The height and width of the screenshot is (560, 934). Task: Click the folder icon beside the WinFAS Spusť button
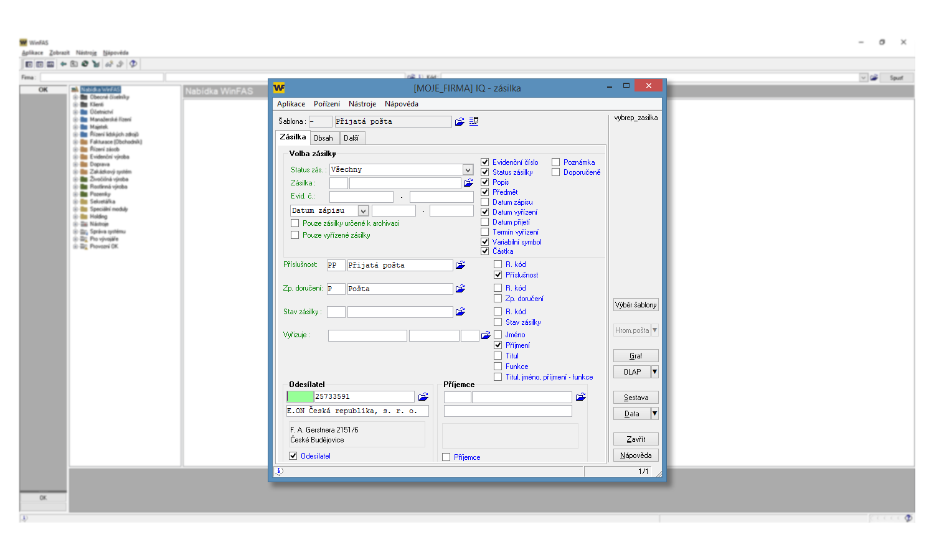[874, 78]
